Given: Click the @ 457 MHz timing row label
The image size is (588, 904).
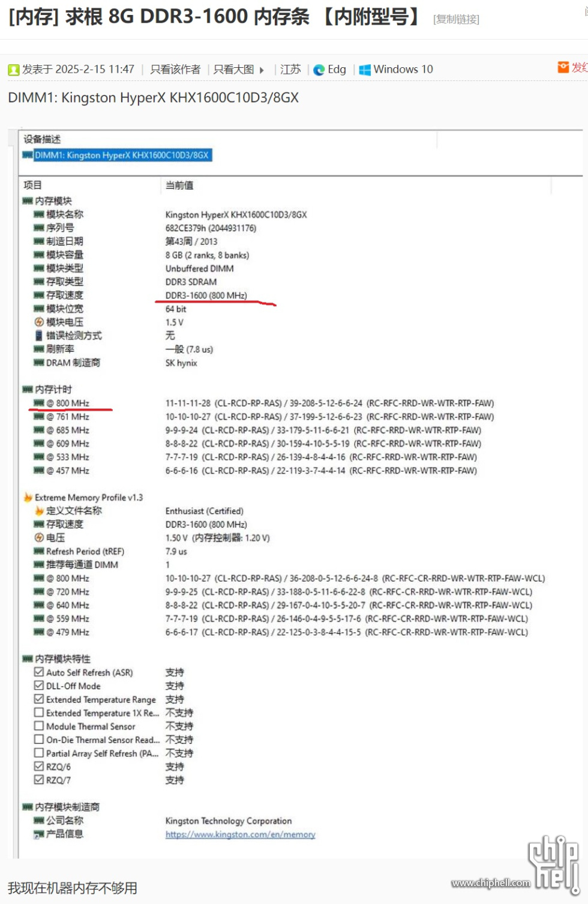Looking at the screenshot, I should pyautogui.click(x=68, y=471).
